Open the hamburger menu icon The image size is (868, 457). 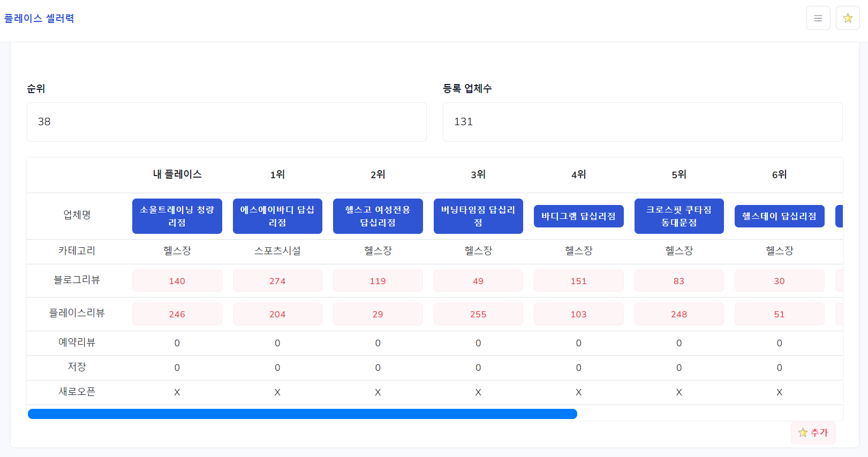click(818, 18)
